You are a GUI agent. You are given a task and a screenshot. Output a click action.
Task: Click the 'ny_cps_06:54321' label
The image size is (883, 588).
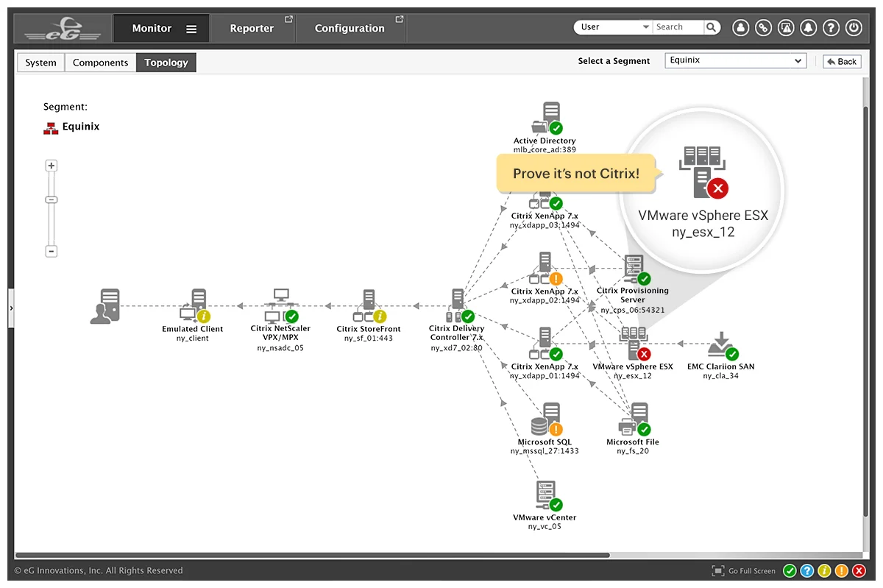[x=633, y=310]
